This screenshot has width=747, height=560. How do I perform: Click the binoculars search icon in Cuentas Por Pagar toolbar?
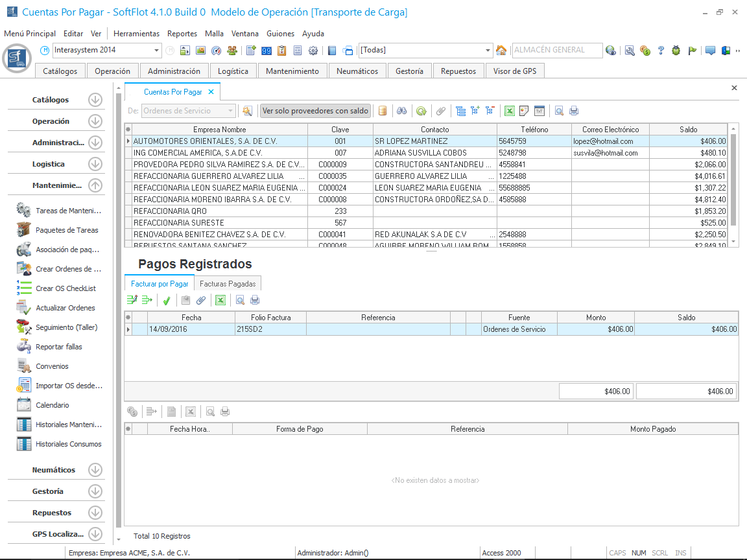point(402,111)
